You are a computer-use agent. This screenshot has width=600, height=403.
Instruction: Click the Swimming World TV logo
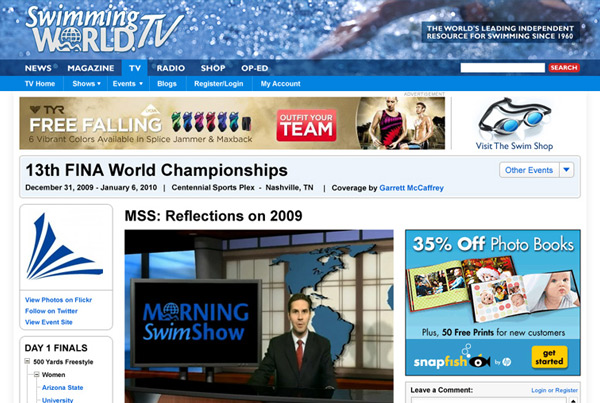(104, 29)
